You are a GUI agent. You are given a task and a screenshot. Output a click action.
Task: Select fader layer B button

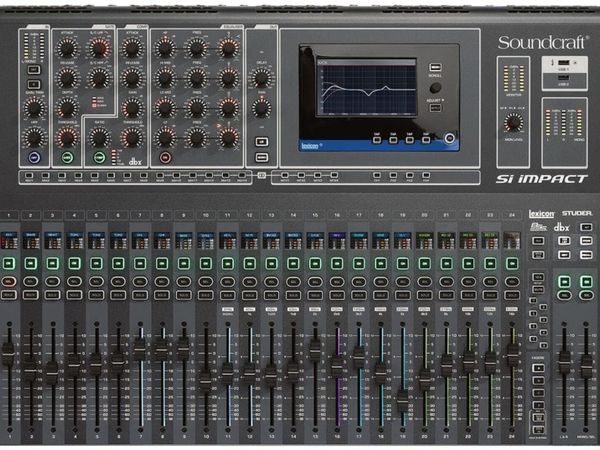538,381
